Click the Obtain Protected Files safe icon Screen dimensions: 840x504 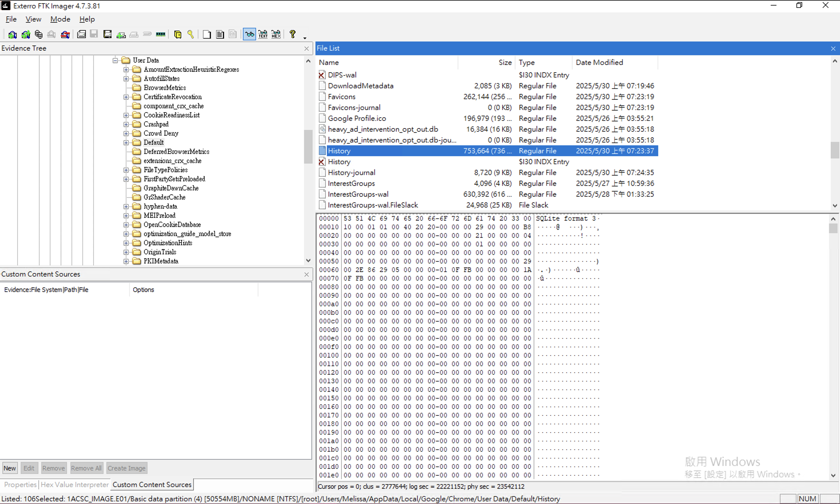pos(177,34)
